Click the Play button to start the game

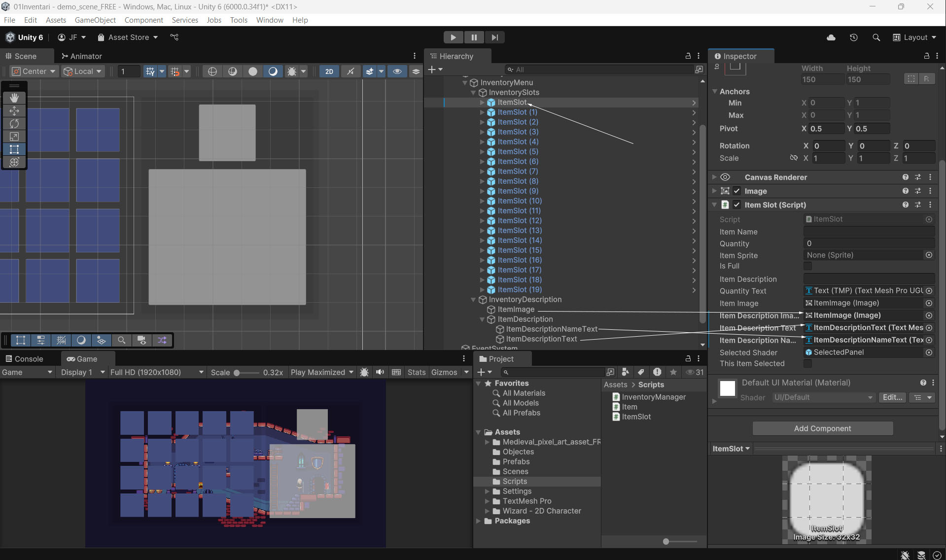click(x=453, y=37)
